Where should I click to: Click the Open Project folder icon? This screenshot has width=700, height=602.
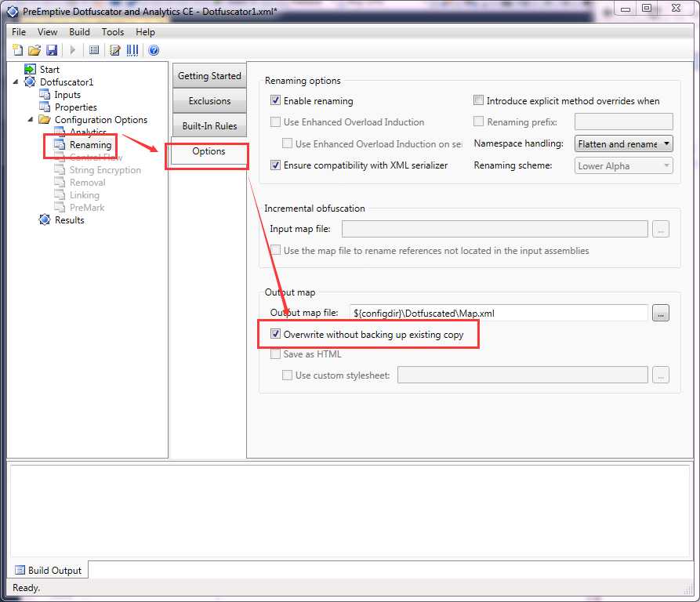tap(34, 50)
